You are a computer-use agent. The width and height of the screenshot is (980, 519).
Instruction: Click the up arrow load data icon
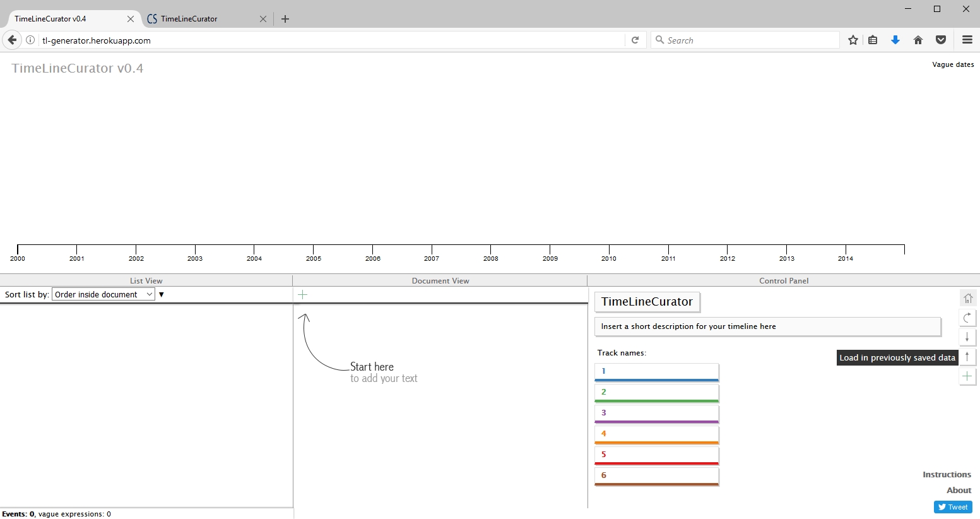967,357
